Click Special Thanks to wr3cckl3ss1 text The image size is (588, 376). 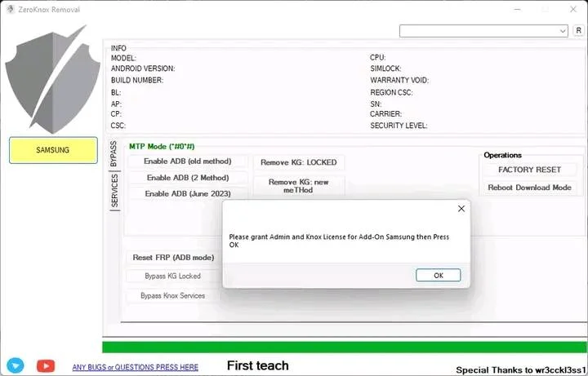coord(521,370)
